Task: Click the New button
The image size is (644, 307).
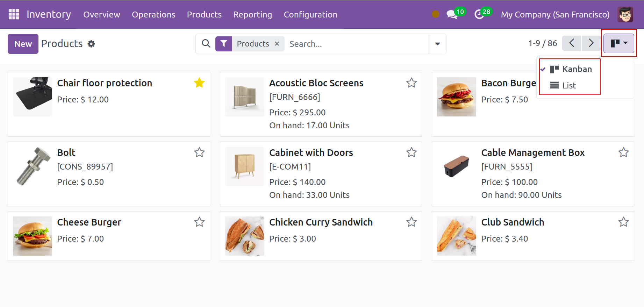Action: point(23,44)
